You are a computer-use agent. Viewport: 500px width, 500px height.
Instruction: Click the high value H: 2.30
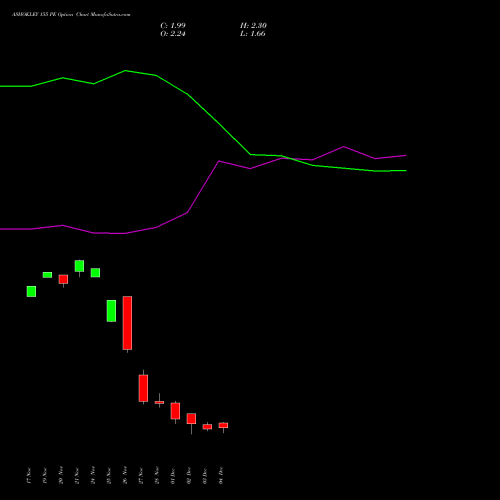coord(253,26)
